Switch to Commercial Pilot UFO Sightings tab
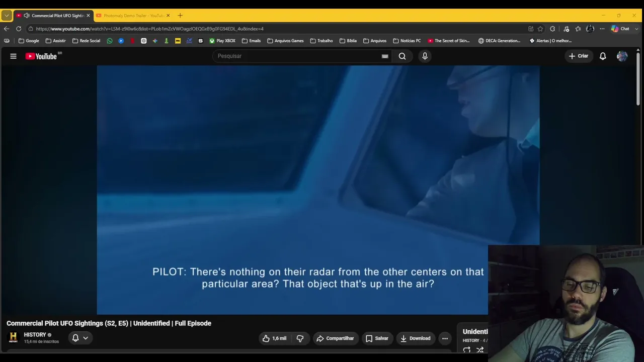 coord(53,16)
